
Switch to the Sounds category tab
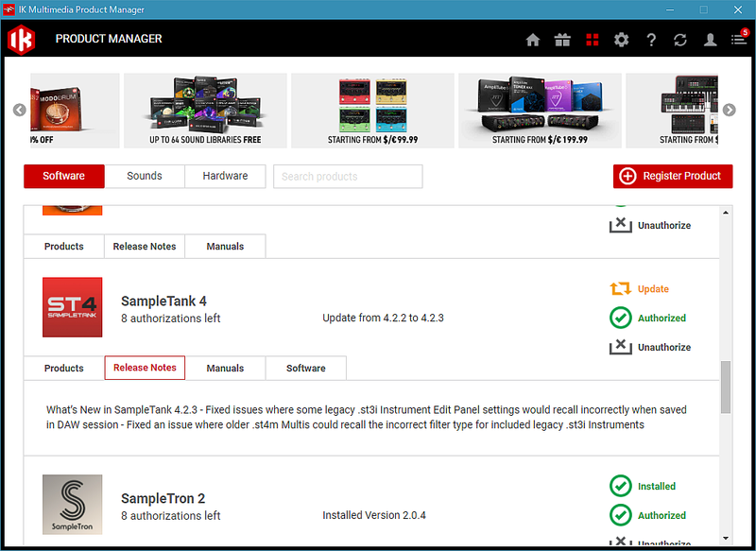145,176
